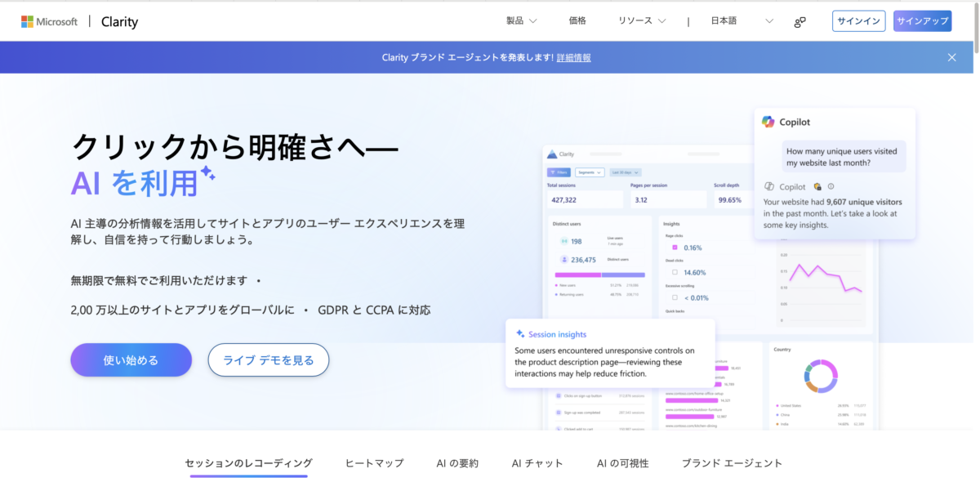Select the AI の要約 tab
Screen dimensions: 980x491
(457, 463)
